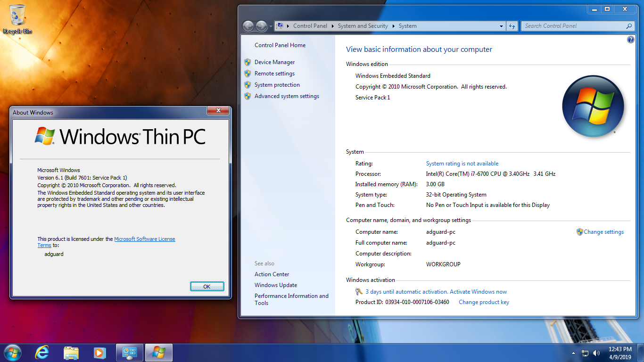Click the shield icon beside Advanced system settings
The height and width of the screenshot is (362, 644).
click(x=248, y=96)
